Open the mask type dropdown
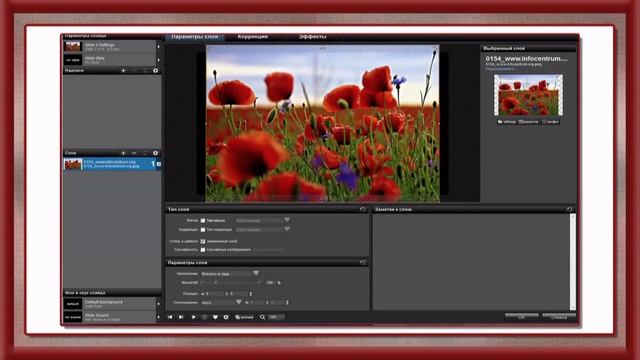 click(x=263, y=220)
